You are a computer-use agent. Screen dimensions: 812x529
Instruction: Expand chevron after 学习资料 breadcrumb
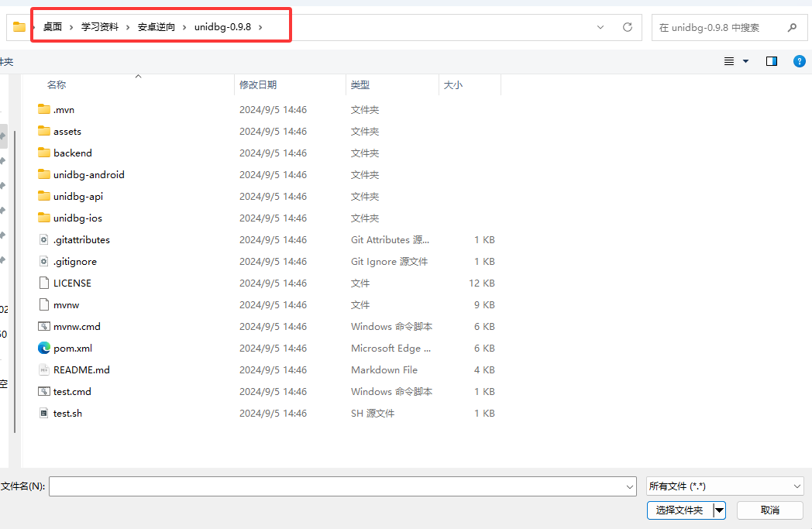[127, 27]
